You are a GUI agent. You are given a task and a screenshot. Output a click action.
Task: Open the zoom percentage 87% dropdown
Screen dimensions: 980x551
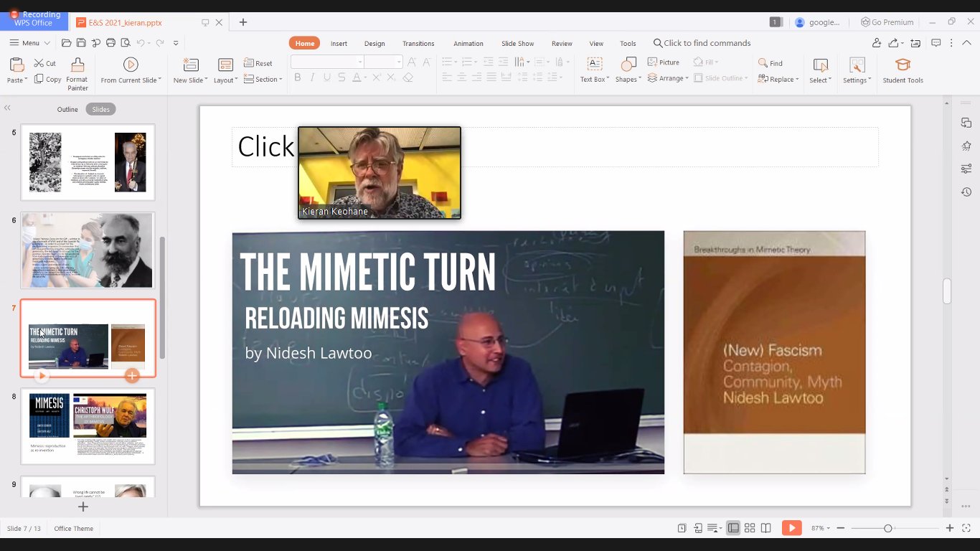click(820, 528)
